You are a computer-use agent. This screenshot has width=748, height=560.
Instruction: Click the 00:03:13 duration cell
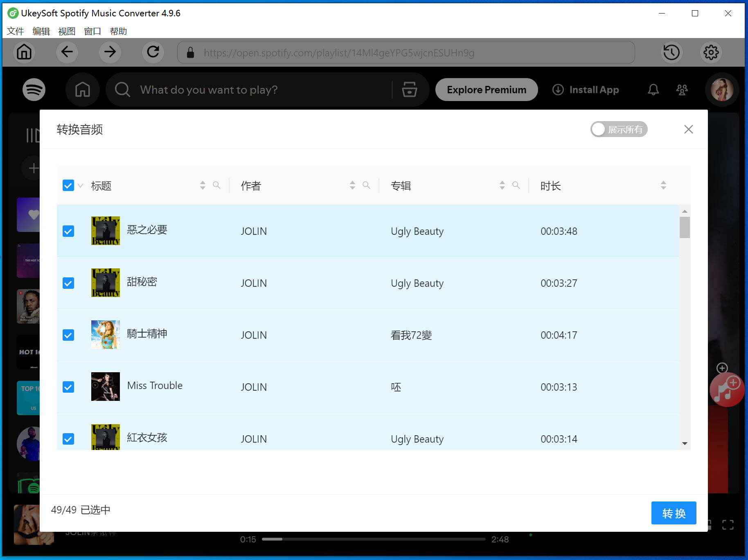pos(559,387)
